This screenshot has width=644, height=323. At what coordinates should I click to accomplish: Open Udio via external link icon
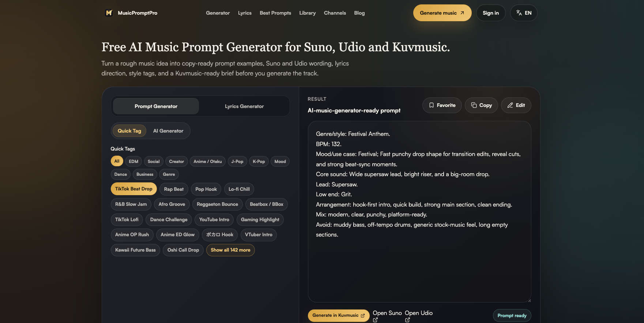(407, 320)
